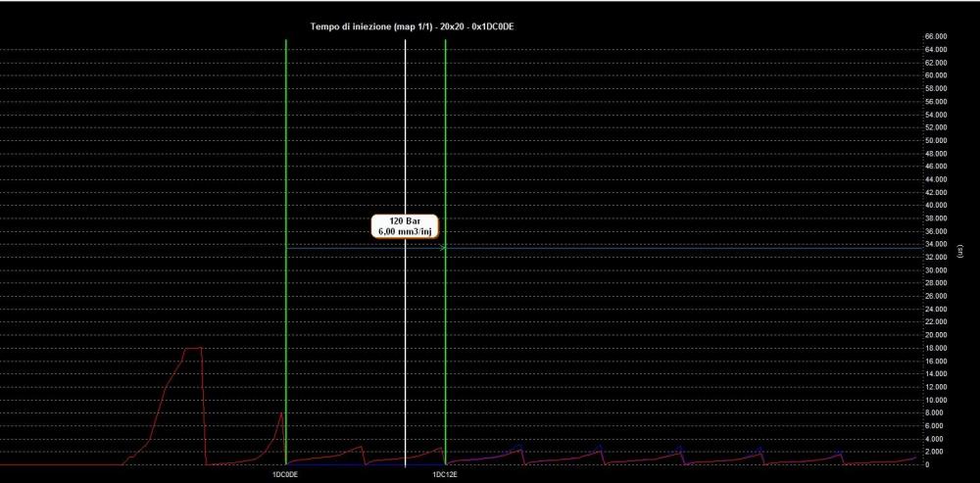Click address label 1DC12E on axis
This screenshot has width=980, height=483.
445,474
